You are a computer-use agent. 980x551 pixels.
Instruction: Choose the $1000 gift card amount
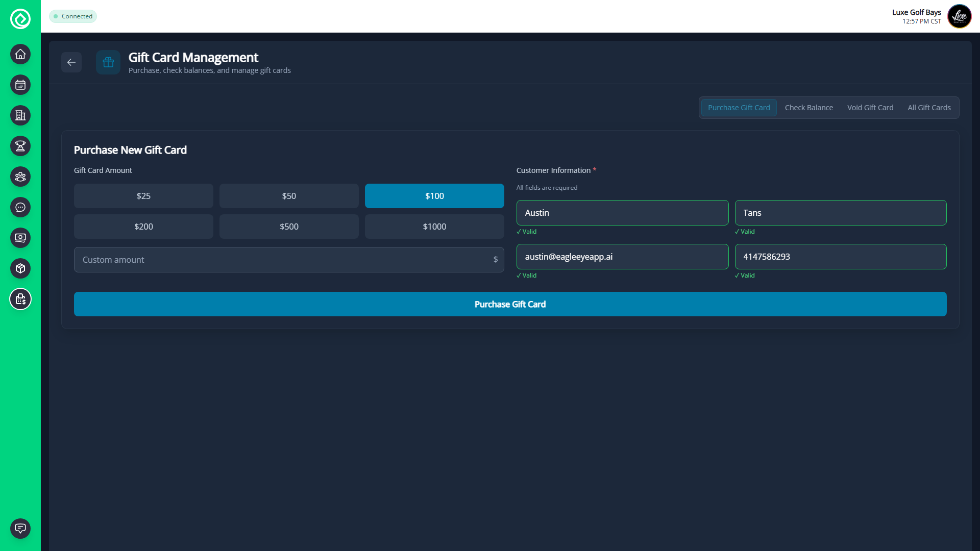[434, 227]
